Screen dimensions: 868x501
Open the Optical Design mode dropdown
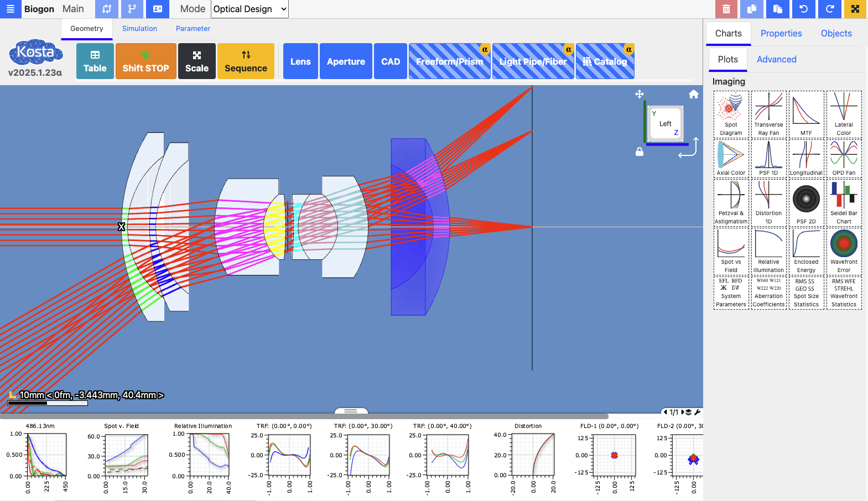coord(250,9)
